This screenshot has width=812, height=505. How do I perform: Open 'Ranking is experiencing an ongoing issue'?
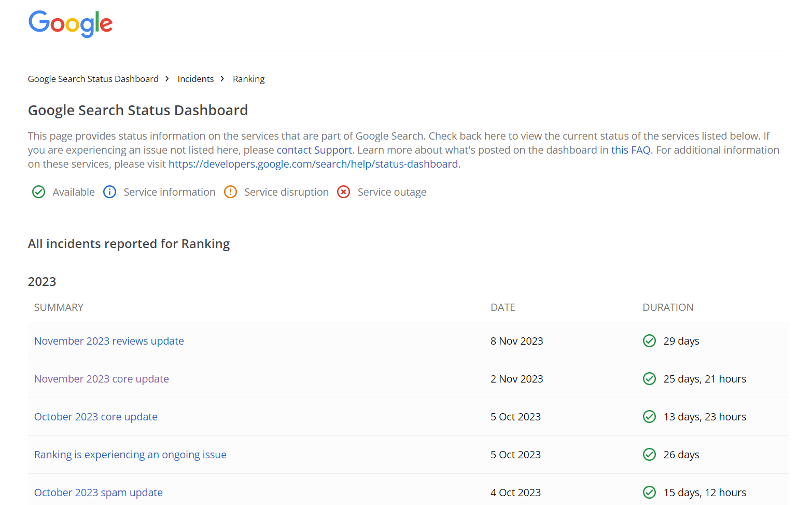point(130,455)
